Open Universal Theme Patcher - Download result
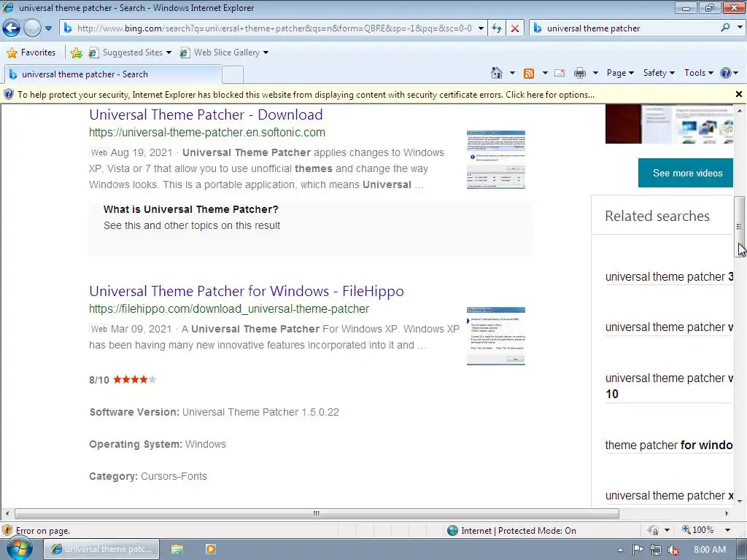 pyautogui.click(x=206, y=114)
